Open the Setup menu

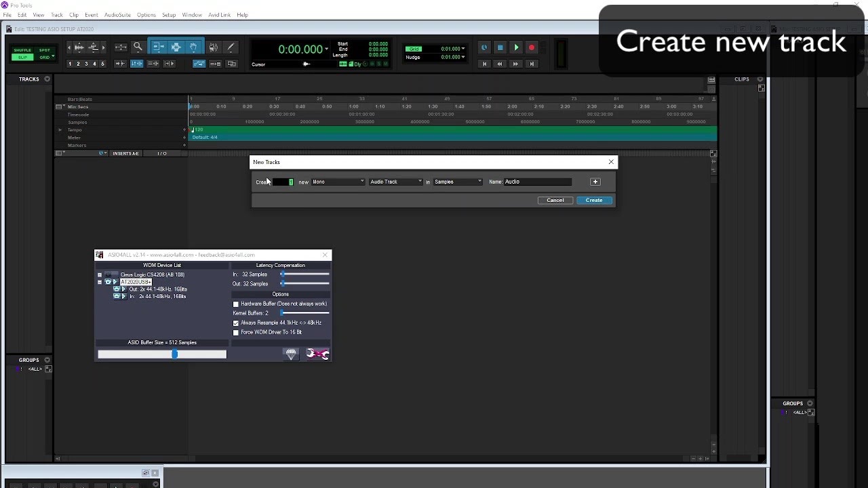click(169, 15)
